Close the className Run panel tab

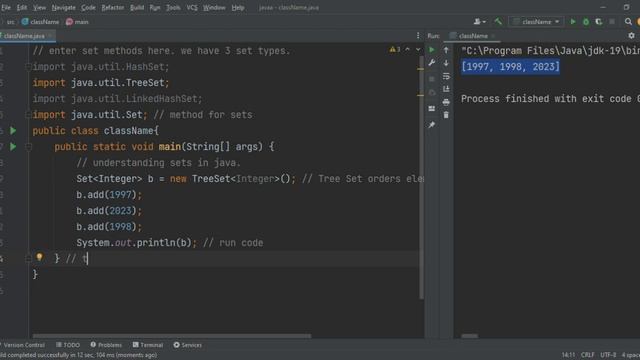(x=493, y=36)
